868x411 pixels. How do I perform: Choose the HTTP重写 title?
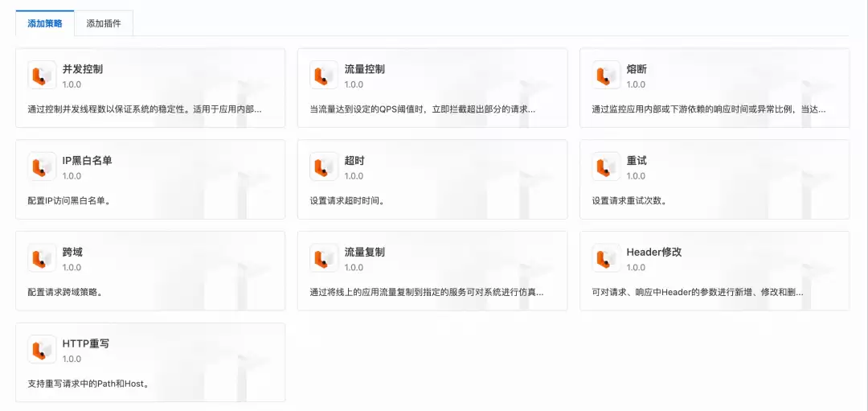pos(85,343)
